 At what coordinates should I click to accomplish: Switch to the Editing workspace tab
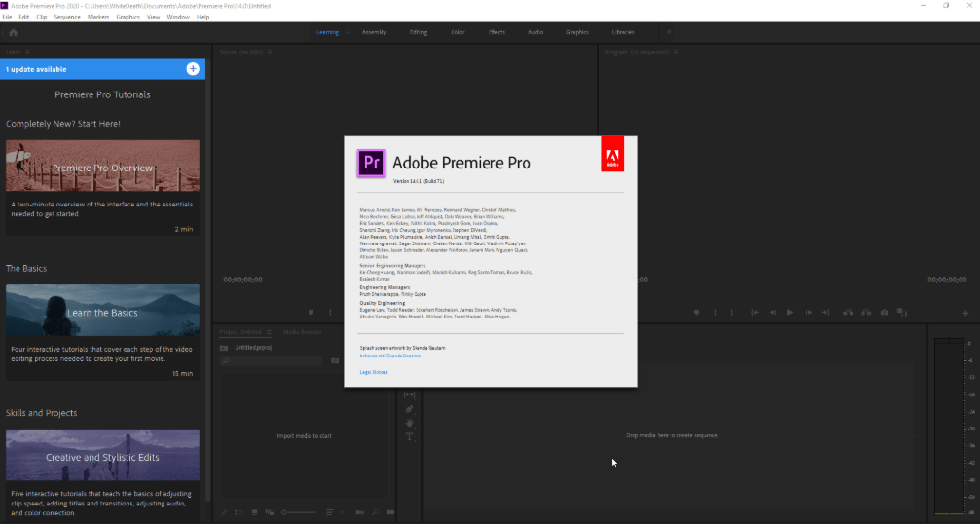pos(418,32)
